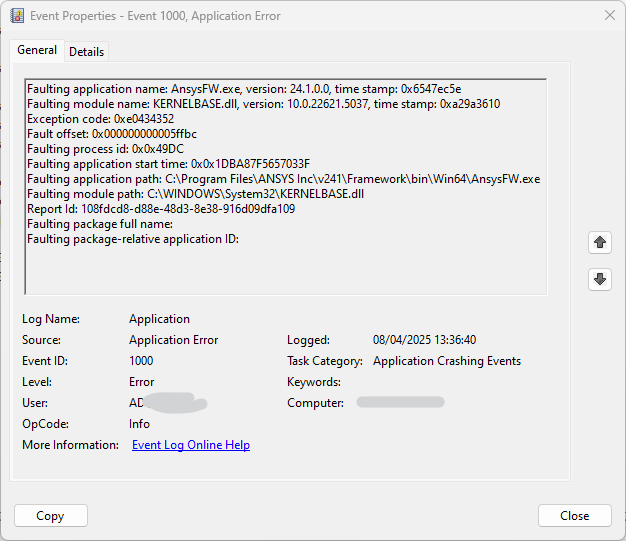Click the Faulting application name line
This screenshot has width=626, height=541.
pos(244,88)
